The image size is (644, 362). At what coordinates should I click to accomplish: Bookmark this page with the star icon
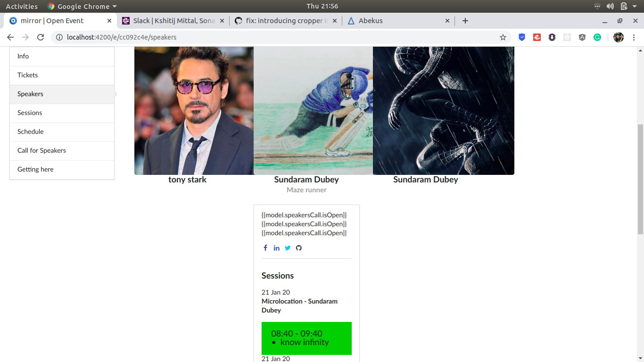(x=503, y=37)
